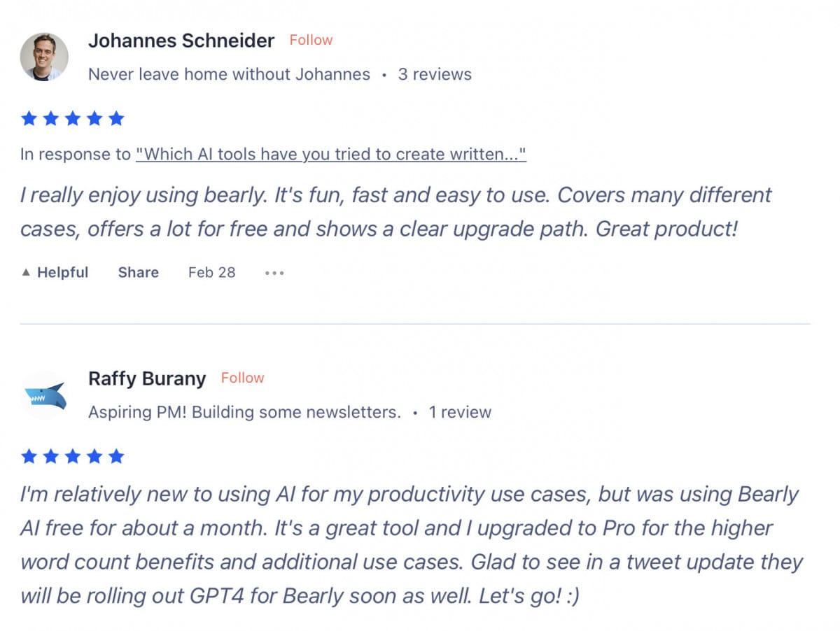View Raffy Burany's 1 review
The width and height of the screenshot is (840, 631).
pyautogui.click(x=460, y=412)
